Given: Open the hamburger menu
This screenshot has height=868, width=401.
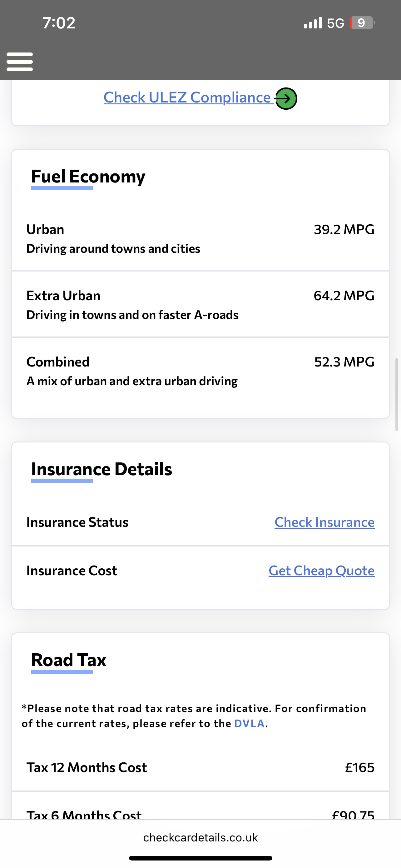Looking at the screenshot, I should (x=20, y=62).
